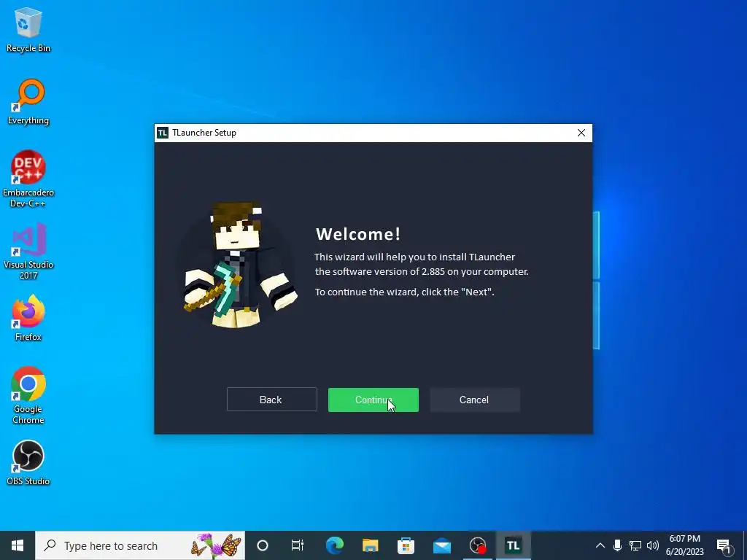This screenshot has width=747, height=560.
Task: Click the taskbar search box
Action: point(140,545)
